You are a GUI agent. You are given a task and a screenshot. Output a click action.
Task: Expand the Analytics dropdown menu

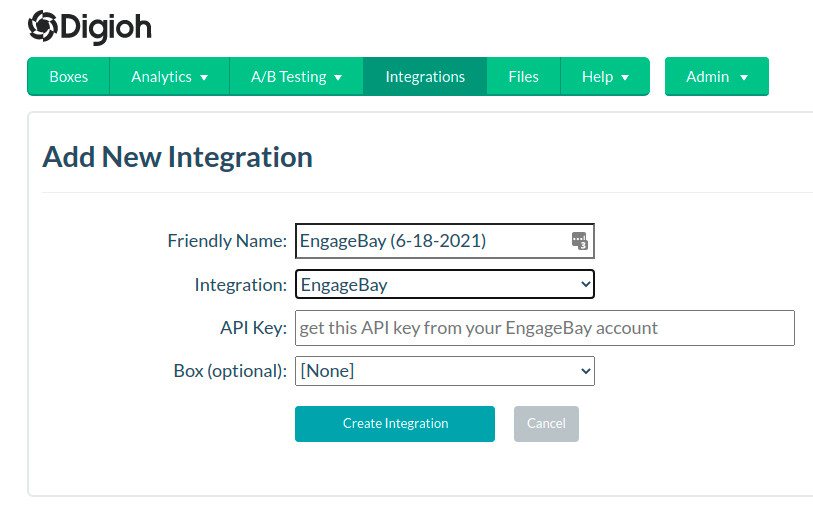170,77
